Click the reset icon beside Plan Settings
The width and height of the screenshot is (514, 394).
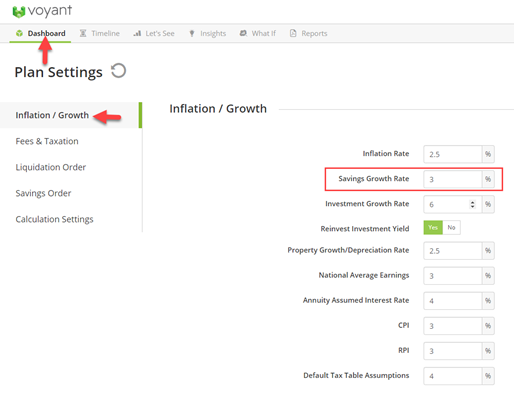118,71
